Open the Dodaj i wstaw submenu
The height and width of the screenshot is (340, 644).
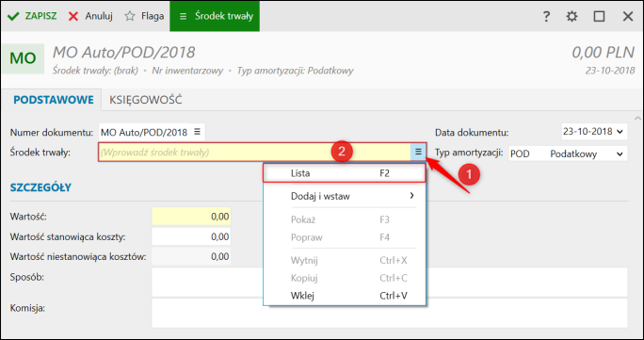(345, 196)
